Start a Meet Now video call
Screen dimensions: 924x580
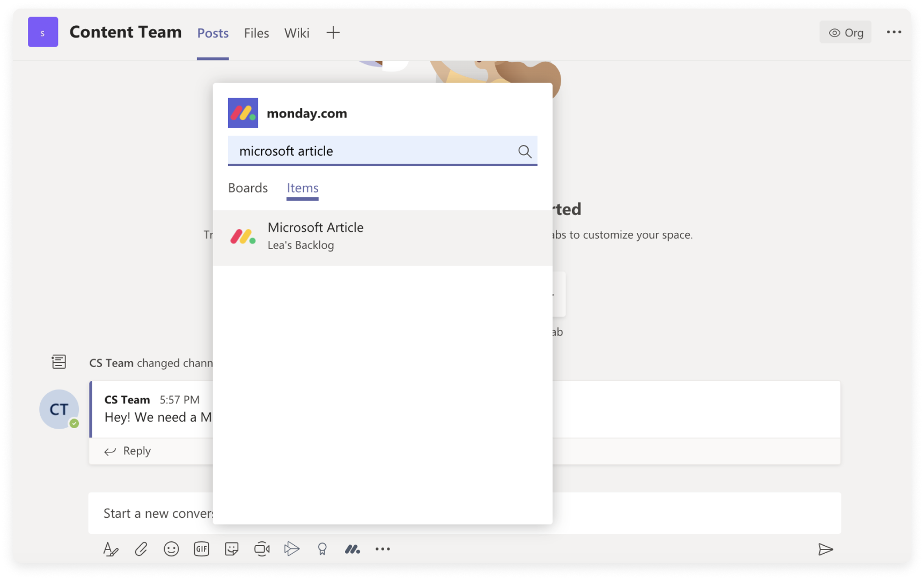262,549
